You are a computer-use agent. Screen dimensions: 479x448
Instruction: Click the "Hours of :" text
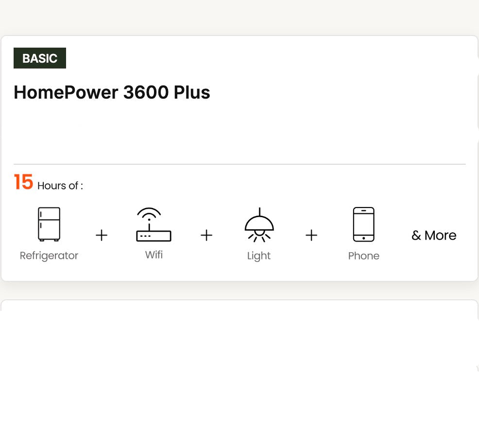tap(60, 186)
